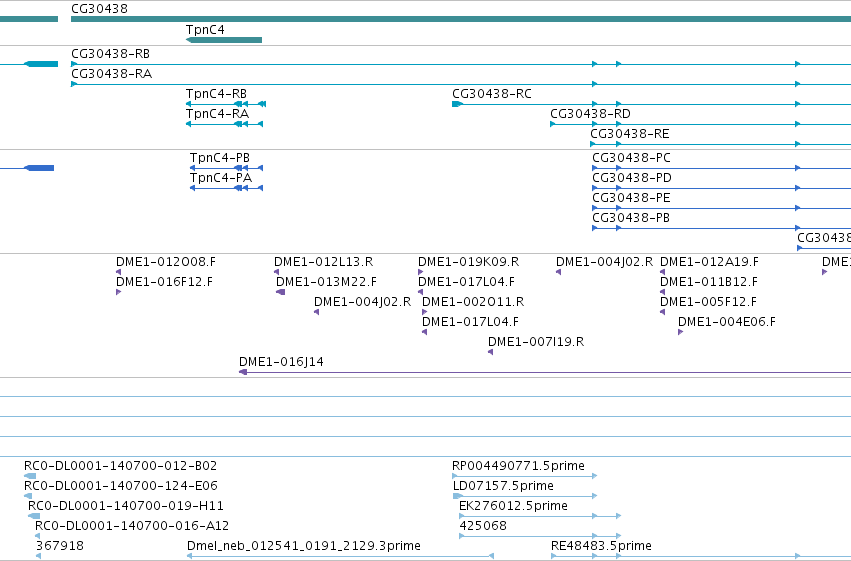Select the CG30438-RC transcript
Image resolution: width=851 pixels, height=561 pixels.
[651, 104]
